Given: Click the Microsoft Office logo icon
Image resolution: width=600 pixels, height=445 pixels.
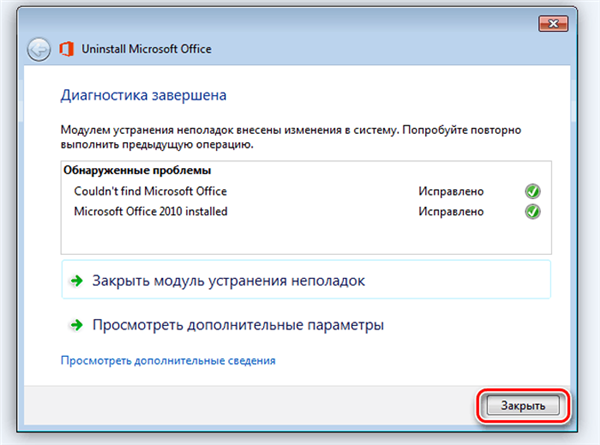Looking at the screenshot, I should tap(66, 49).
